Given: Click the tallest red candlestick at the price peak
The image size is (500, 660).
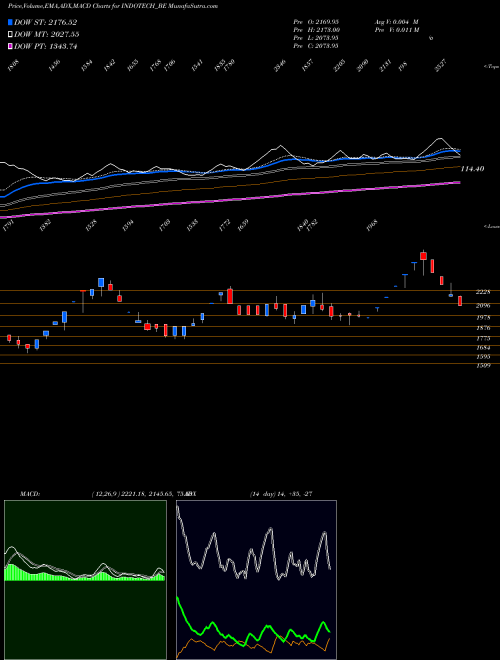Looking at the screenshot, I should [423, 255].
